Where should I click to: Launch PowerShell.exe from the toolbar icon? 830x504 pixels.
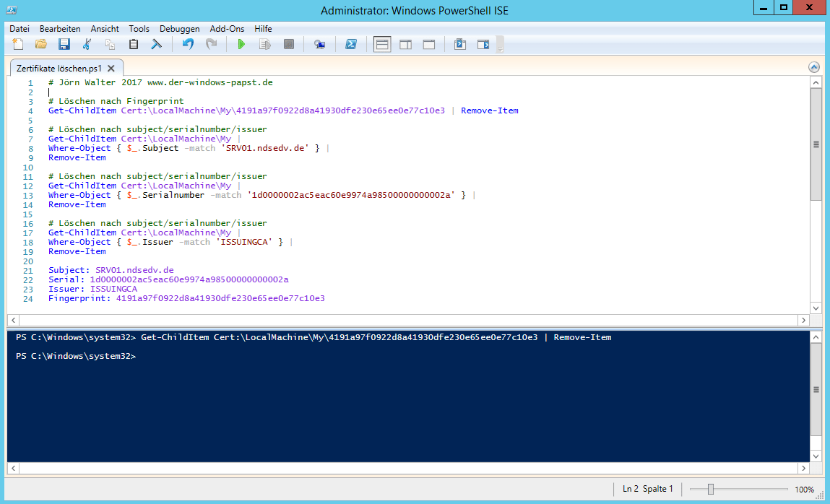point(350,44)
